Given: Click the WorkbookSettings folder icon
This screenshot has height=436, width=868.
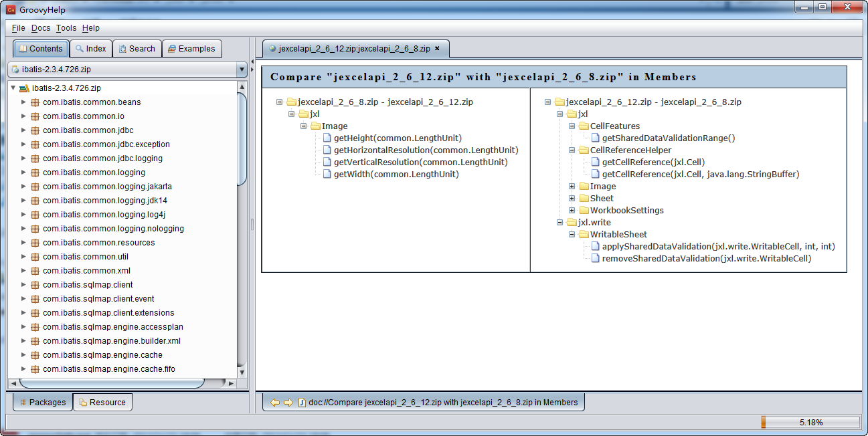Looking at the screenshot, I should tap(584, 211).
